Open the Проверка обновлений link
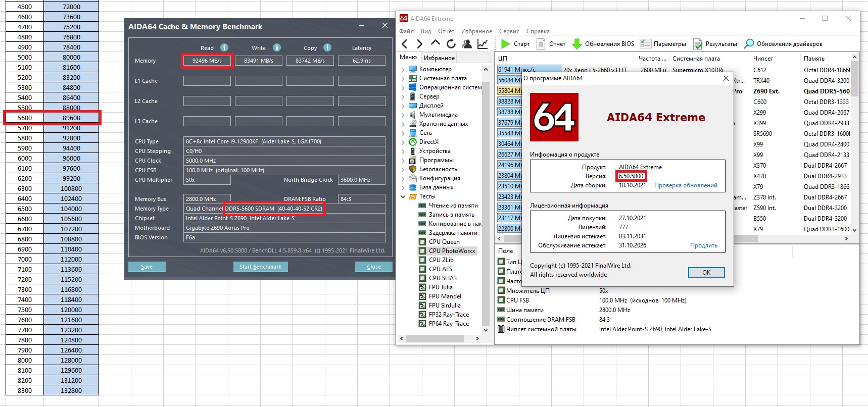The width and height of the screenshot is (868, 407). (x=686, y=185)
